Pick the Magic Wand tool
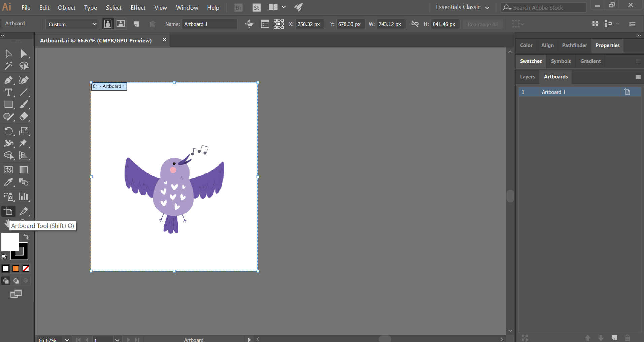This screenshot has width=644, height=342. click(8, 66)
